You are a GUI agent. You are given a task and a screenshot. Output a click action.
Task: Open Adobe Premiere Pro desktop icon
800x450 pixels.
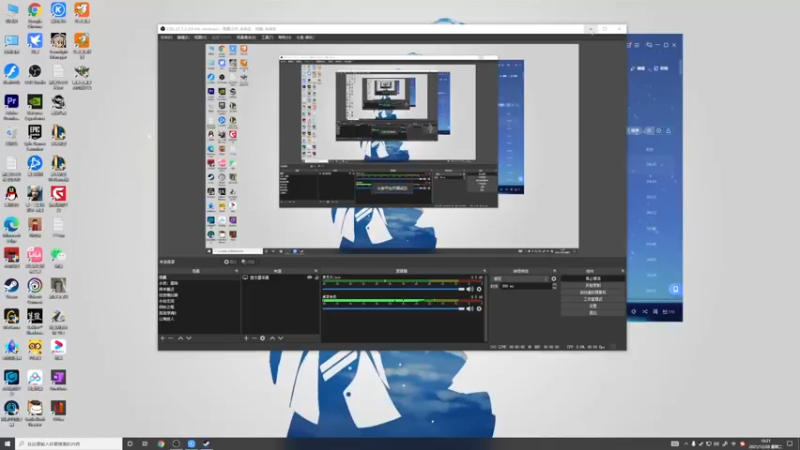pyautogui.click(x=11, y=106)
